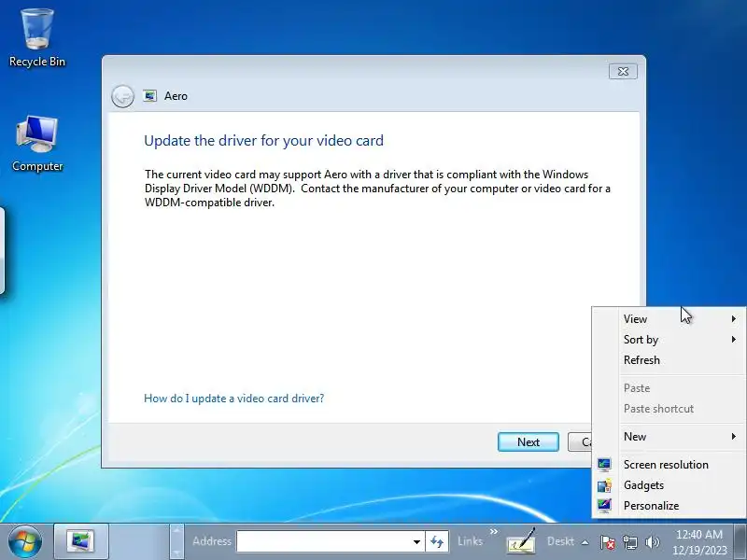Open the Sort by submenu
Image resolution: width=747 pixels, height=560 pixels.
click(669, 340)
